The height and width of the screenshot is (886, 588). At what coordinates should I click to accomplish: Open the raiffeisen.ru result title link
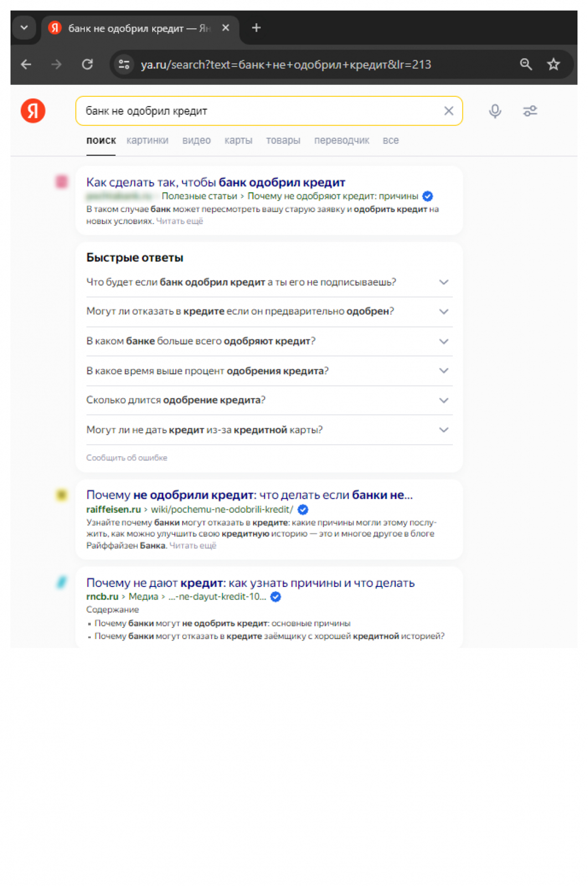click(249, 495)
